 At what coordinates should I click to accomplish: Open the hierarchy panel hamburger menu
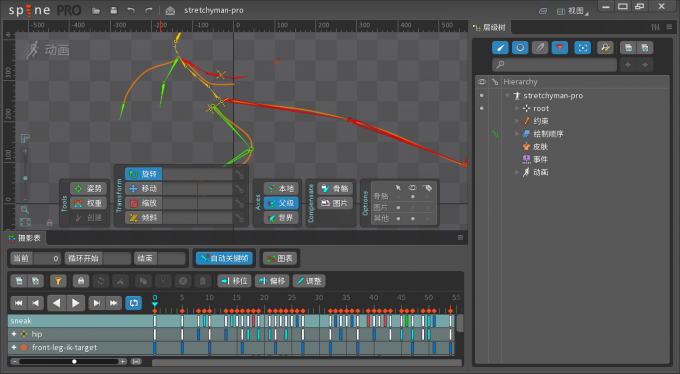pos(669,27)
